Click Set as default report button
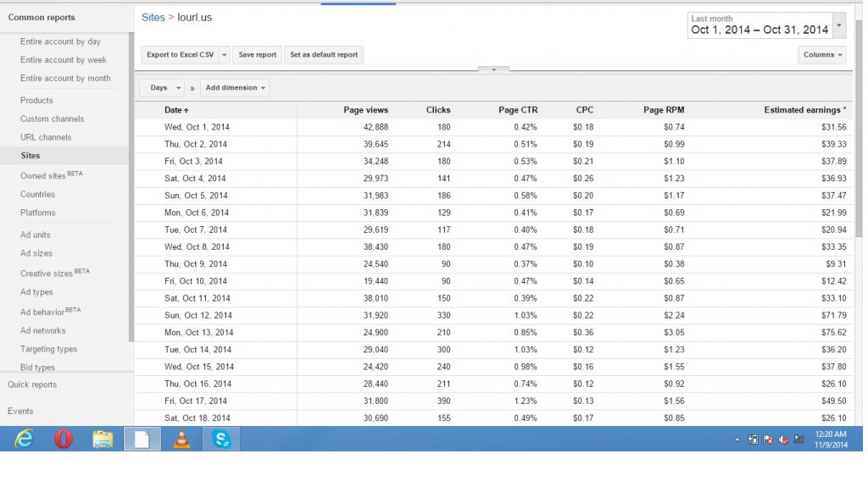The height and width of the screenshot is (492, 868). pos(324,55)
